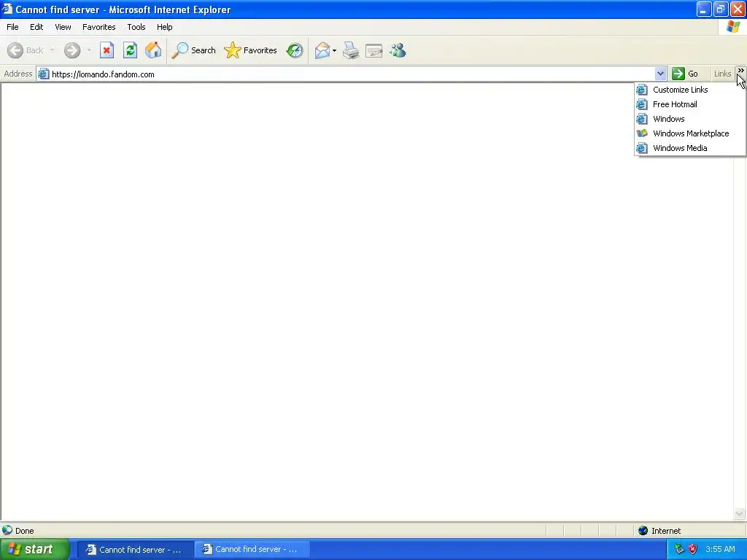Click the Forward arrow button

click(72, 50)
